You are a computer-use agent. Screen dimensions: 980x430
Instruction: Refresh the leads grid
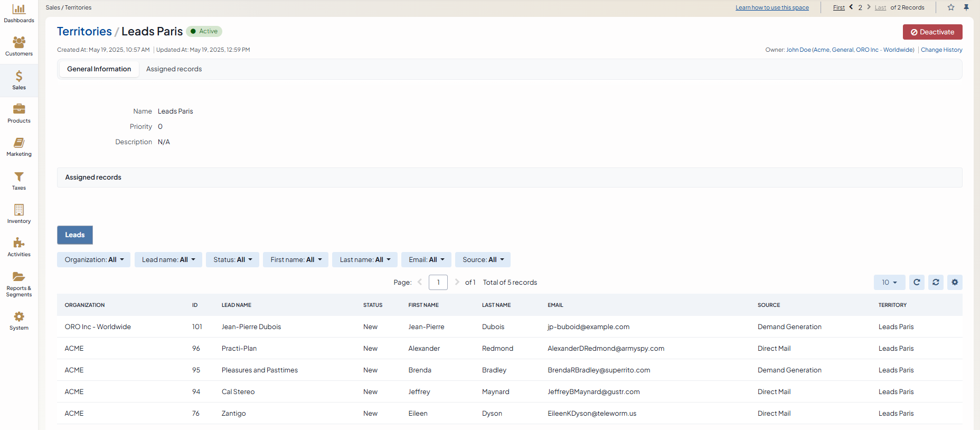click(x=917, y=283)
